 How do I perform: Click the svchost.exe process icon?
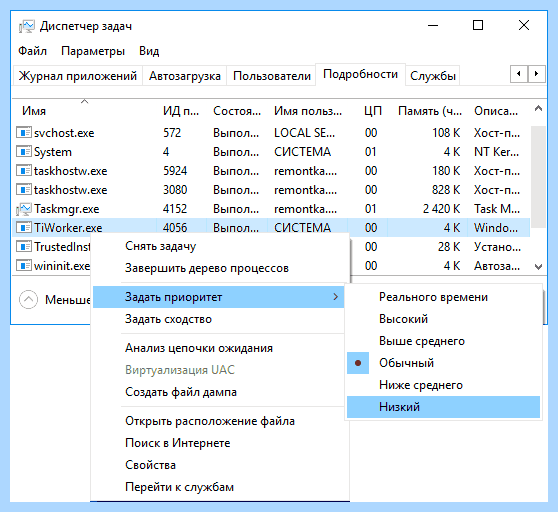click(23, 133)
